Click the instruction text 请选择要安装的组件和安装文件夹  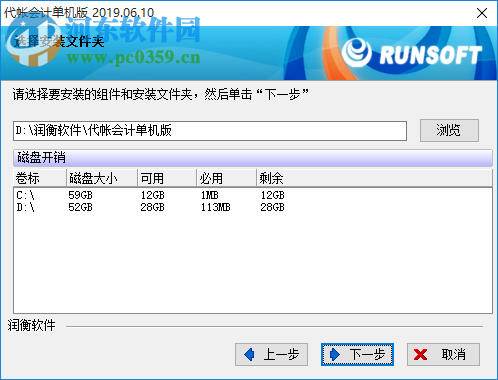click(102, 95)
